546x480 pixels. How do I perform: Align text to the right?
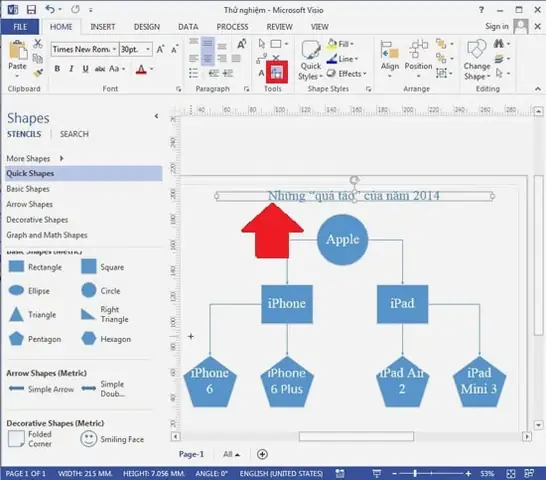[x=222, y=59]
